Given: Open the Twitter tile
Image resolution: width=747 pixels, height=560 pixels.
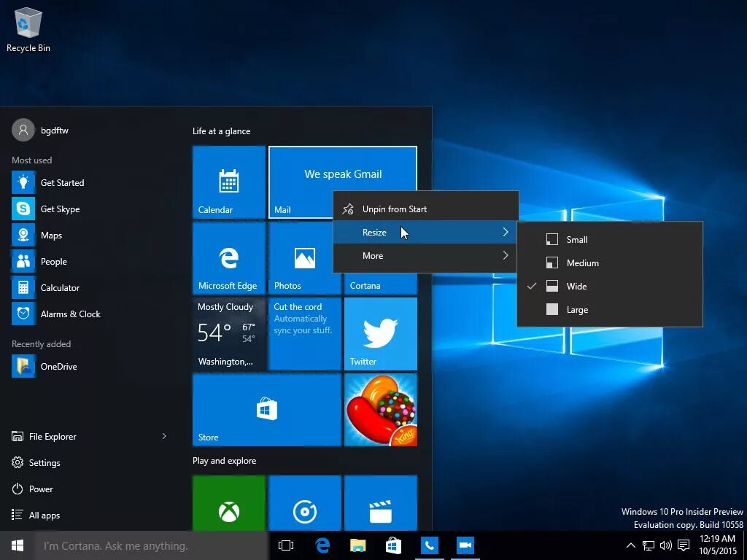Looking at the screenshot, I should [380, 334].
